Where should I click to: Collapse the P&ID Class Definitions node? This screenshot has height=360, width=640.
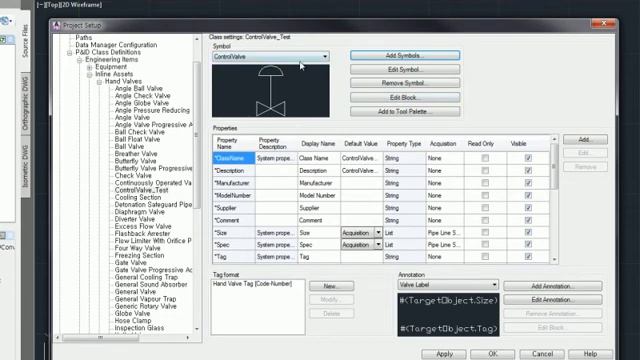point(69,53)
